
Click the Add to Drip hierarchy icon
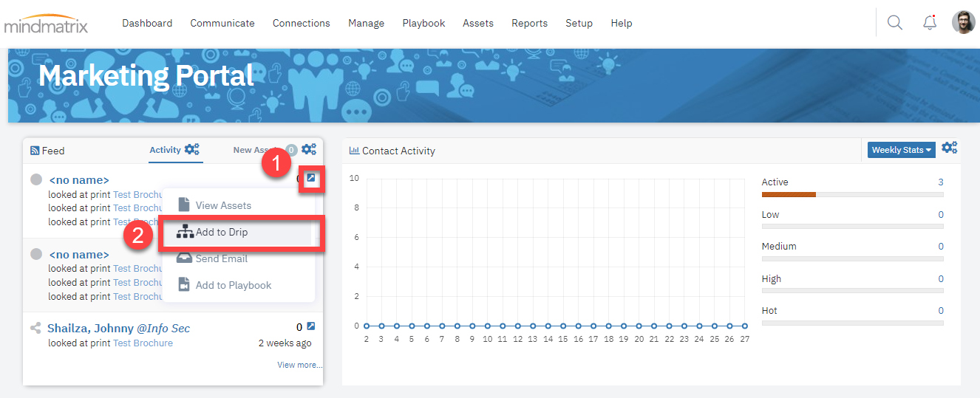pyautogui.click(x=185, y=232)
